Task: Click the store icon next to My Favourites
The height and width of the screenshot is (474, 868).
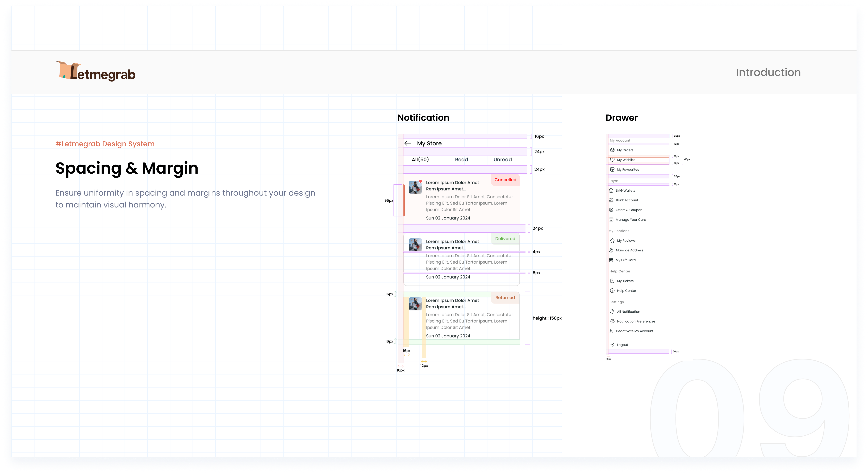Action: tap(612, 170)
